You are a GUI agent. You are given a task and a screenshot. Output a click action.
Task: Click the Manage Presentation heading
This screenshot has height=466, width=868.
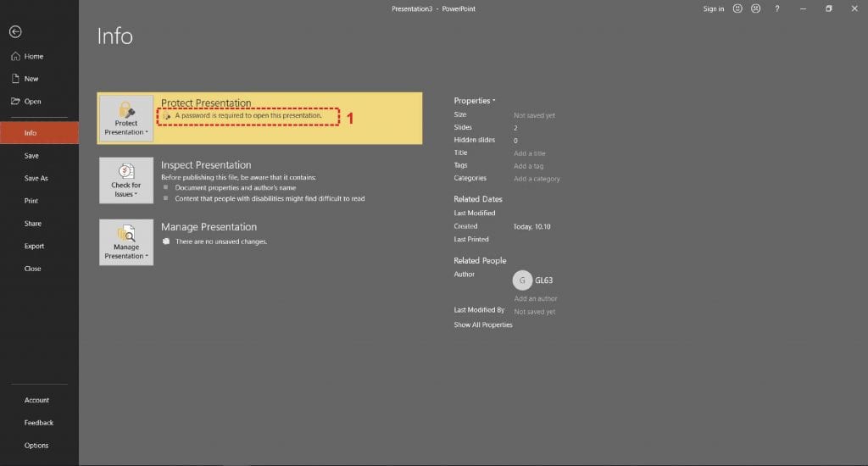pyautogui.click(x=209, y=227)
